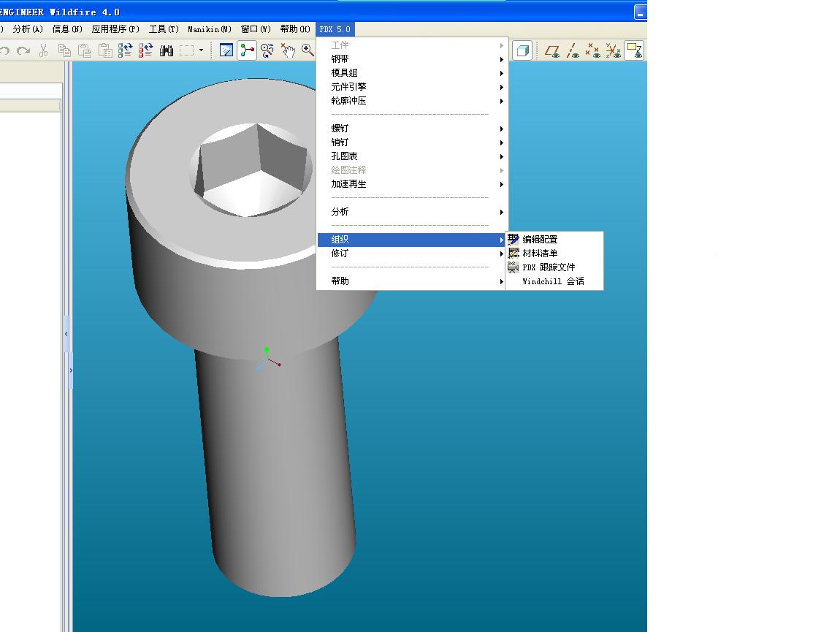The width and height of the screenshot is (840, 632).
Task: Open the 帮助(H) menu in the menu bar
Action: pos(295,29)
